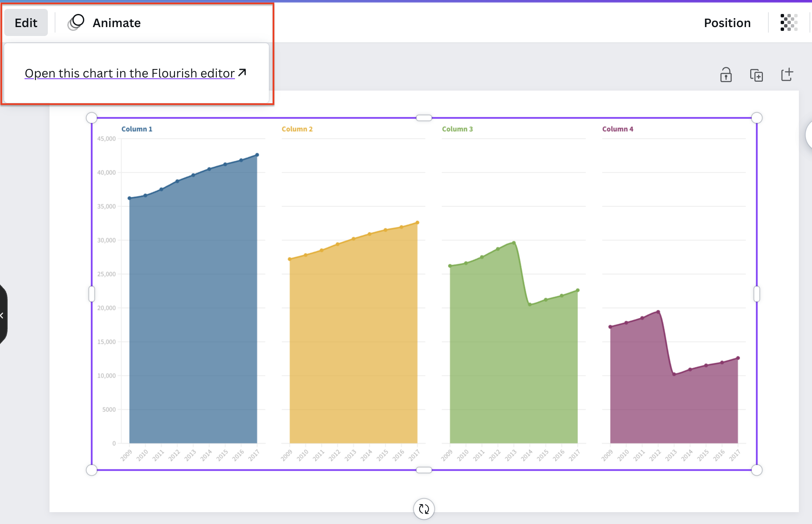This screenshot has width=812, height=524.
Task: Click the top-middle edge resize handle
Action: point(424,118)
